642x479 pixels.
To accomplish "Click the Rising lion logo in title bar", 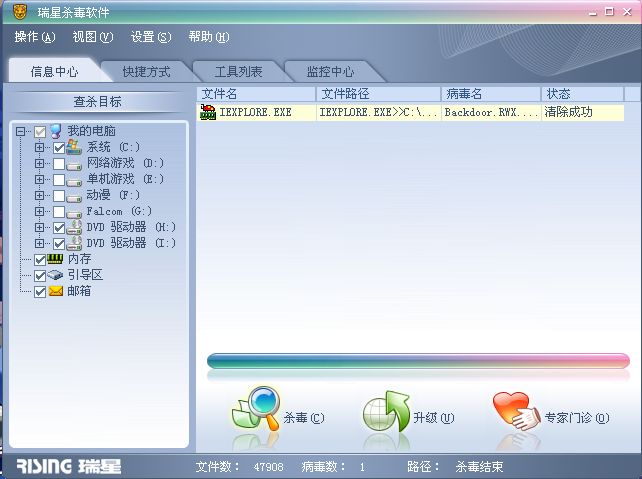I will click(19, 12).
